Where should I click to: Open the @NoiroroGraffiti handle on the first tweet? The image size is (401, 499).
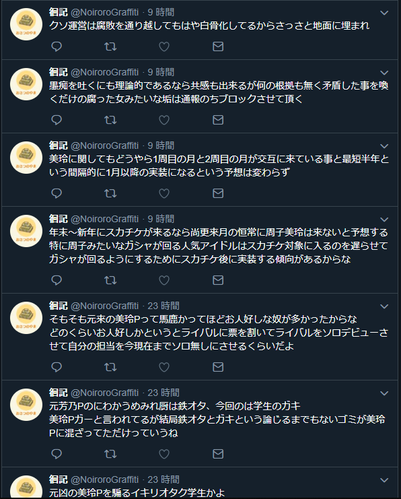pyautogui.click(x=104, y=12)
